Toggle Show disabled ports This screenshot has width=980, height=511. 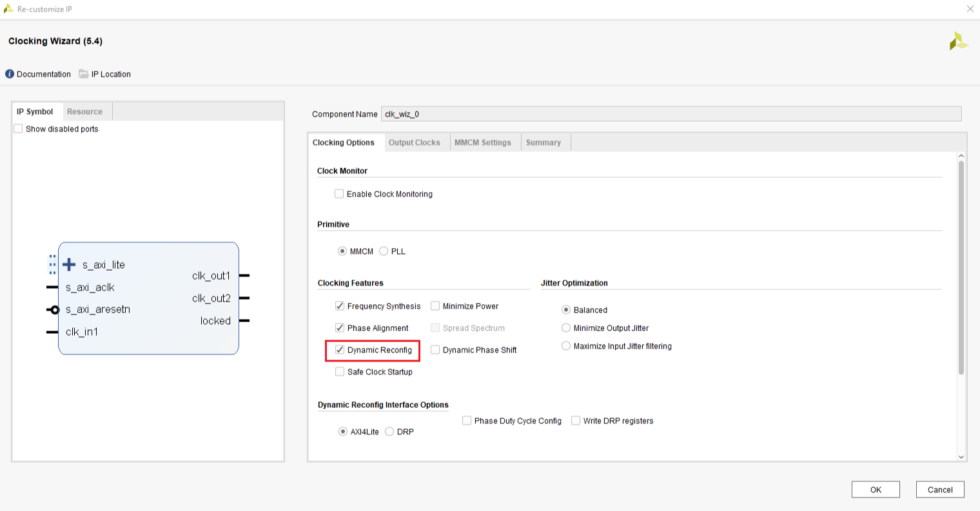click(18, 128)
